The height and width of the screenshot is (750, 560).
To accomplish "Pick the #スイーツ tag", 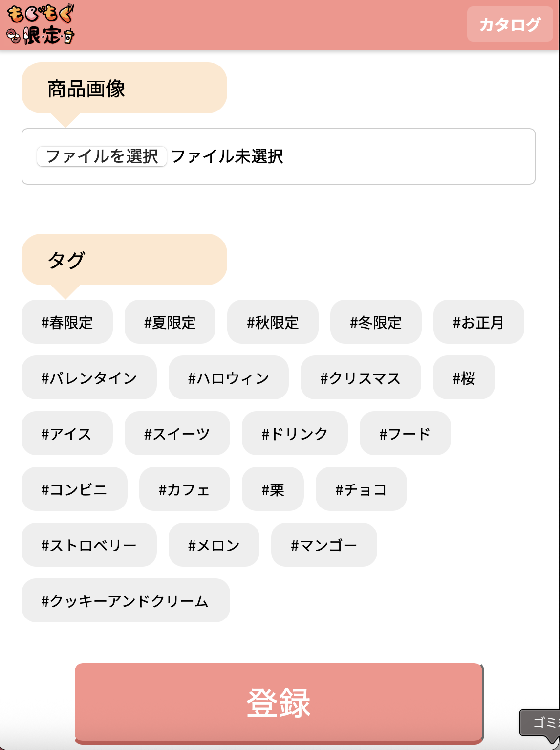I will click(177, 434).
